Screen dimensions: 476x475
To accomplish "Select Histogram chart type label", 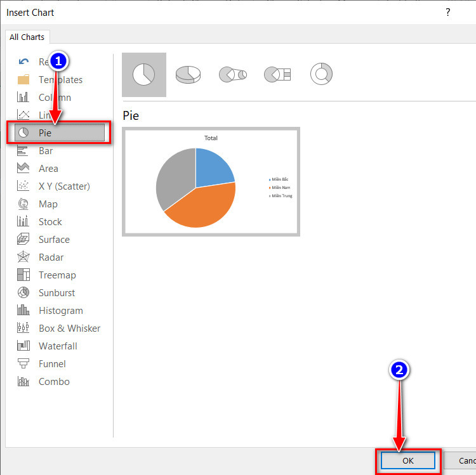I will coord(61,311).
